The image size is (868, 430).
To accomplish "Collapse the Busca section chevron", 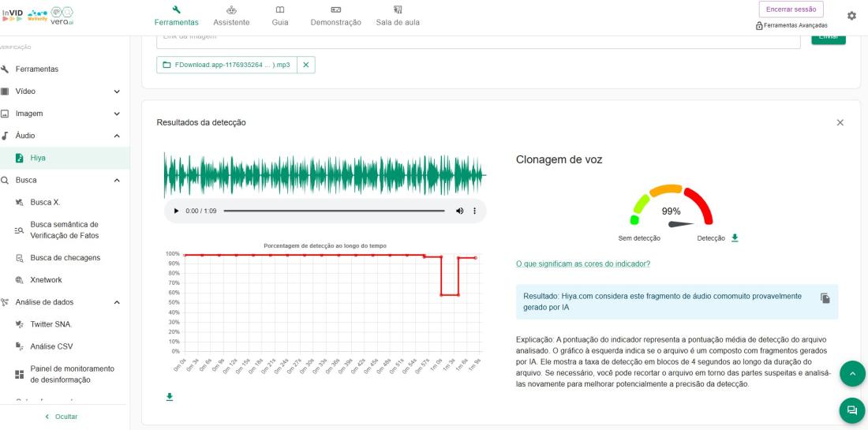I will click(x=117, y=180).
